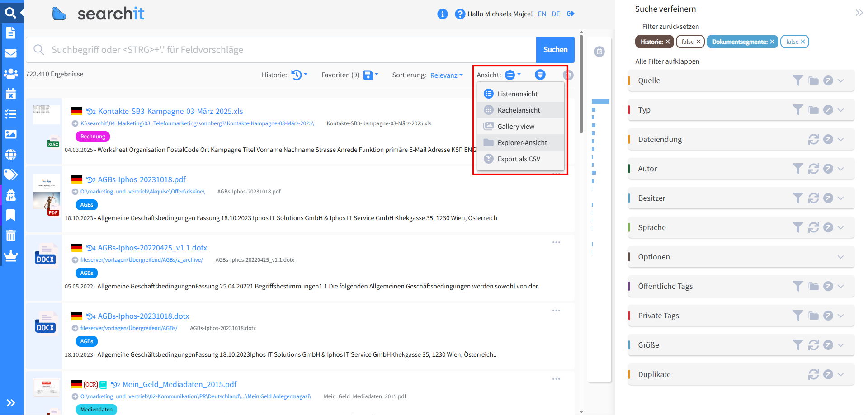
Task: Expand the Quelle filter section
Action: pos(840,81)
